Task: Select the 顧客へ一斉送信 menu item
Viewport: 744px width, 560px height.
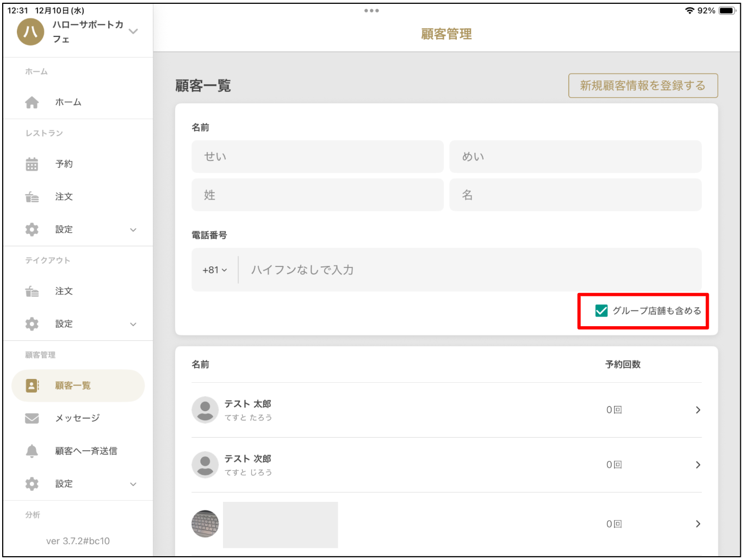Action: point(85,451)
